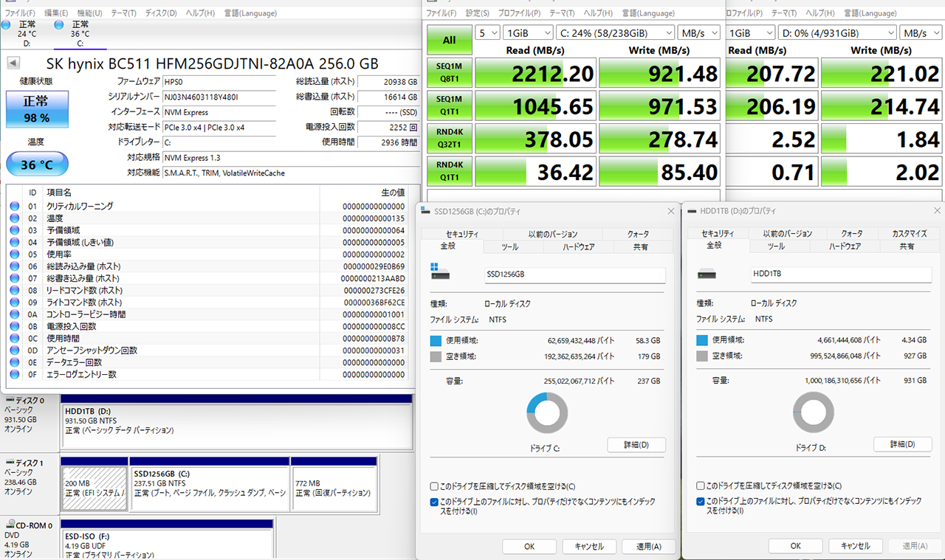The image size is (945, 560).
Task: Select the status circle for 使用率 attribute
Action: 14,255
